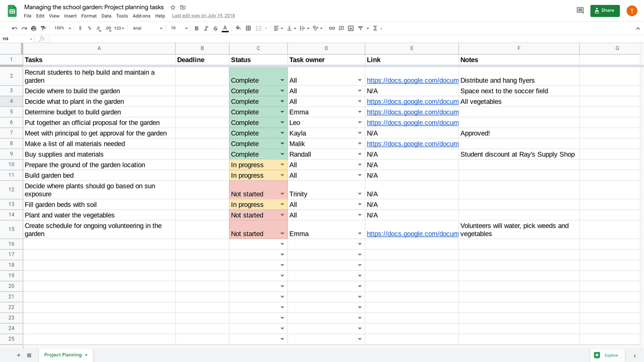
Task: Open the text color picker
Action: (x=225, y=28)
